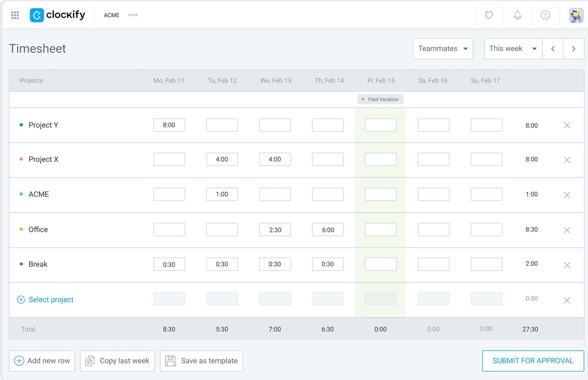Image resolution: width=588 pixels, height=380 pixels.
Task: Go to previous week with left arrow
Action: 552,49
